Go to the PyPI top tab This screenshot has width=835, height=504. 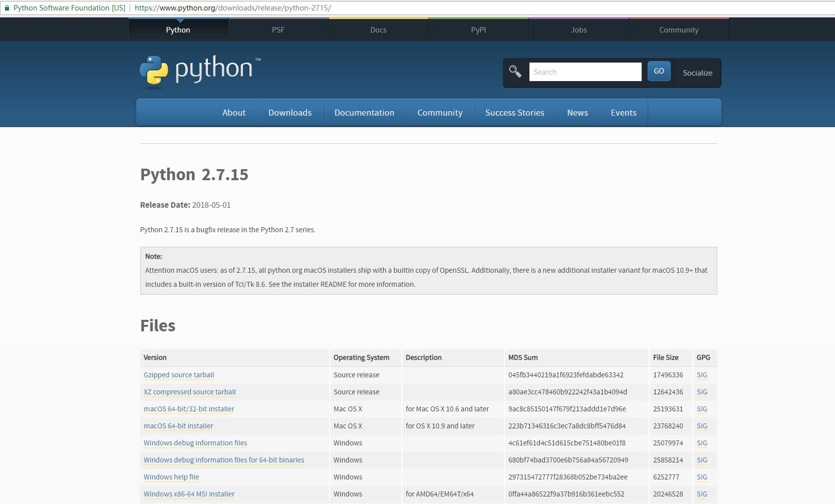point(479,30)
